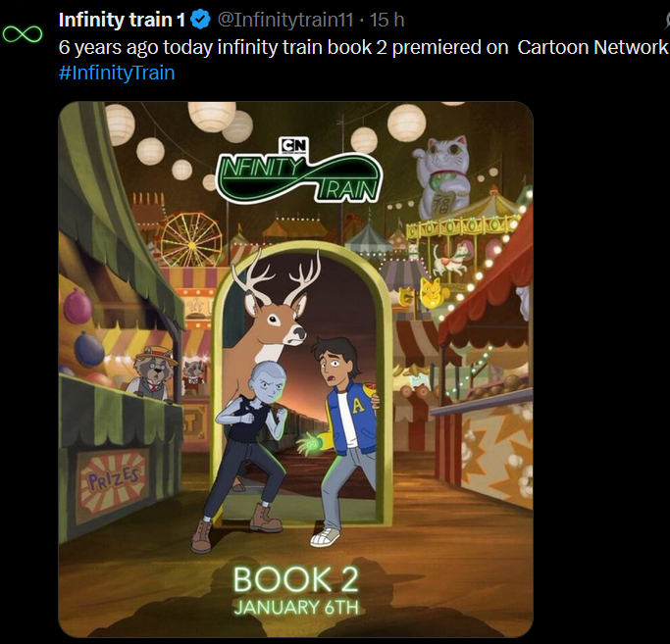Click the #InfinityTrain hashtag

[x=117, y=73]
